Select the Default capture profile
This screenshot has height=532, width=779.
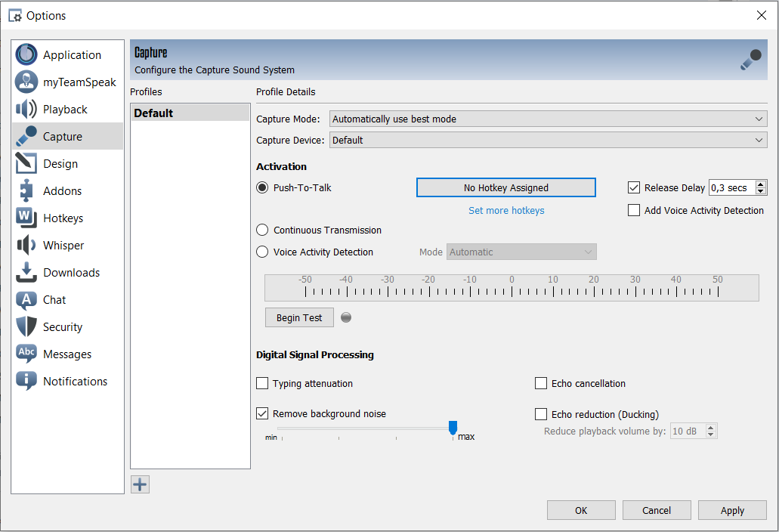(190, 113)
